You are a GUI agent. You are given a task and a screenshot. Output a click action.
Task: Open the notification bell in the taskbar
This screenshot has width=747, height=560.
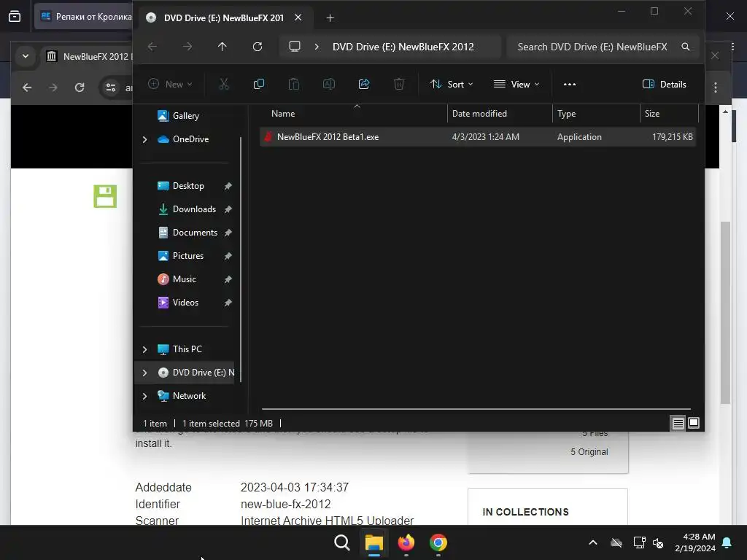coord(727,542)
